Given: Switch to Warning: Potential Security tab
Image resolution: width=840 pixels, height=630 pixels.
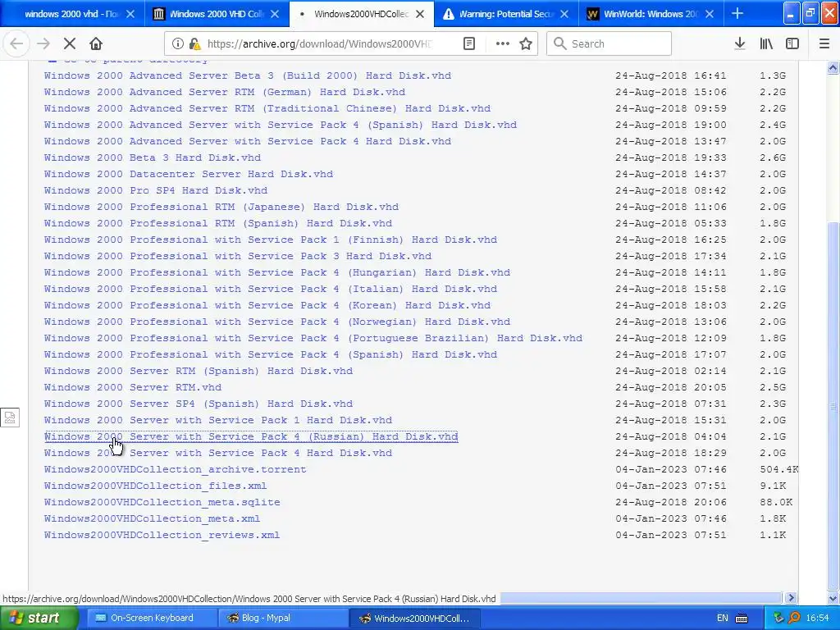Looking at the screenshot, I should pos(506,14).
